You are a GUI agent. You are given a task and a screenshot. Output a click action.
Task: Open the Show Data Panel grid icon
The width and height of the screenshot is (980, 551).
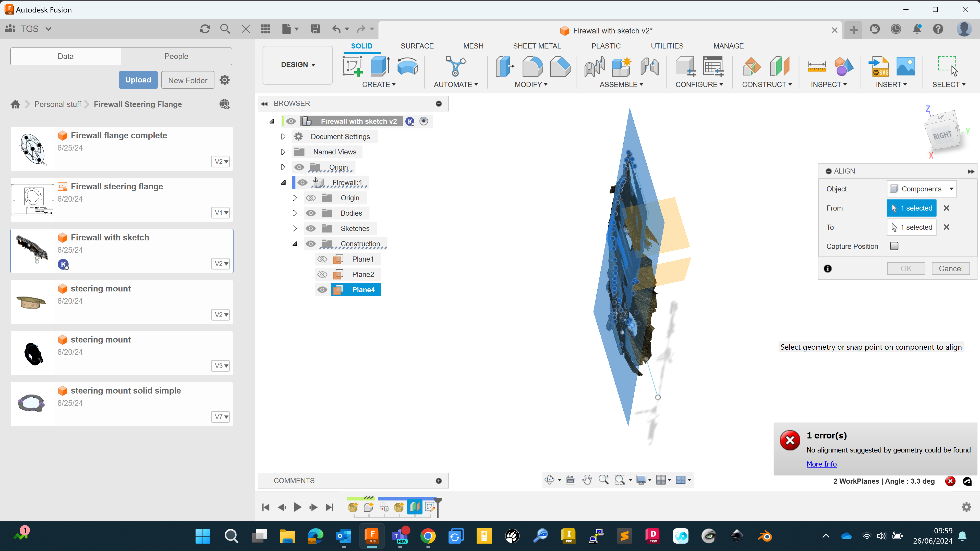click(265, 29)
